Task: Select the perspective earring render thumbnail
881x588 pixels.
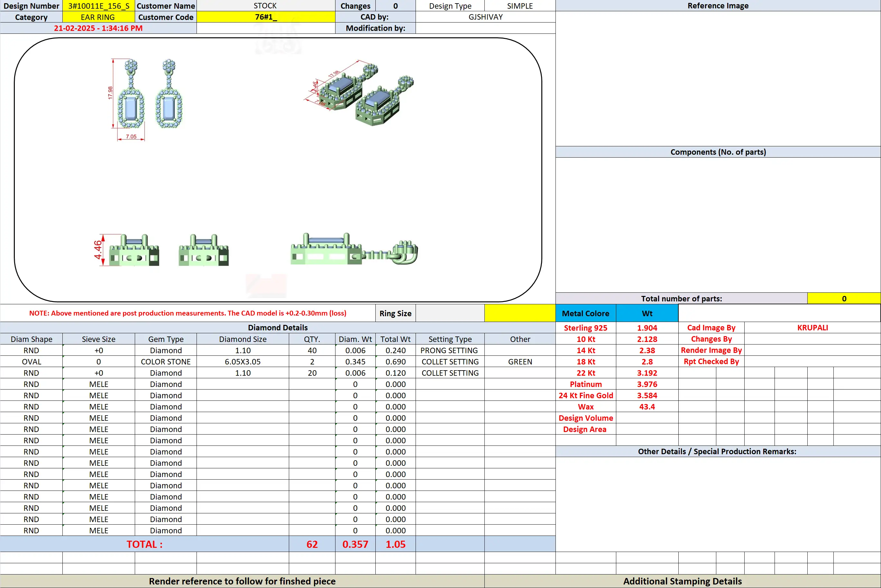Action: pyautogui.click(x=359, y=93)
